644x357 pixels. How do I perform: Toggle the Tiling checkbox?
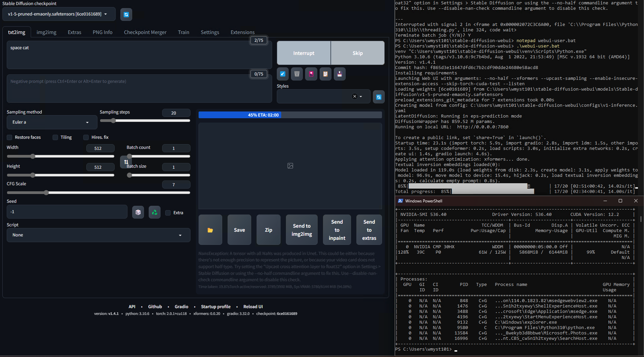coord(56,137)
